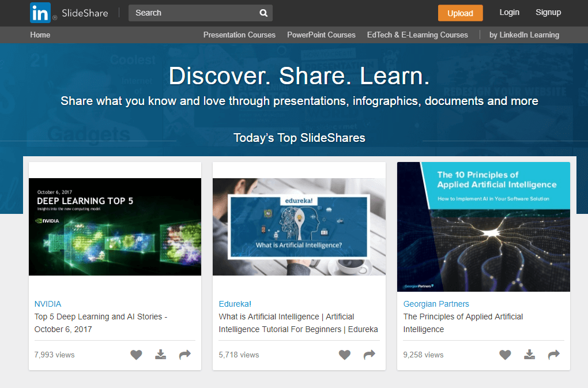The width and height of the screenshot is (588, 388).
Task: Like the NVIDIA slideshow with heart icon
Action: point(136,355)
